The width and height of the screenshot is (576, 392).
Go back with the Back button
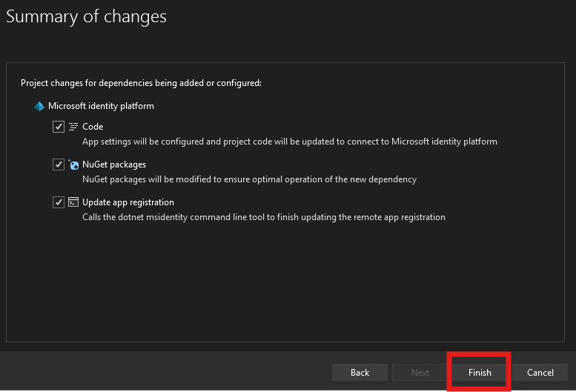(x=360, y=372)
